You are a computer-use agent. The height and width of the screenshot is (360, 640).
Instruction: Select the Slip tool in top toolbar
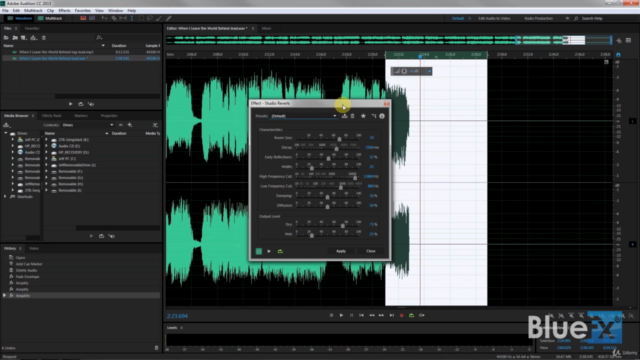(x=123, y=18)
